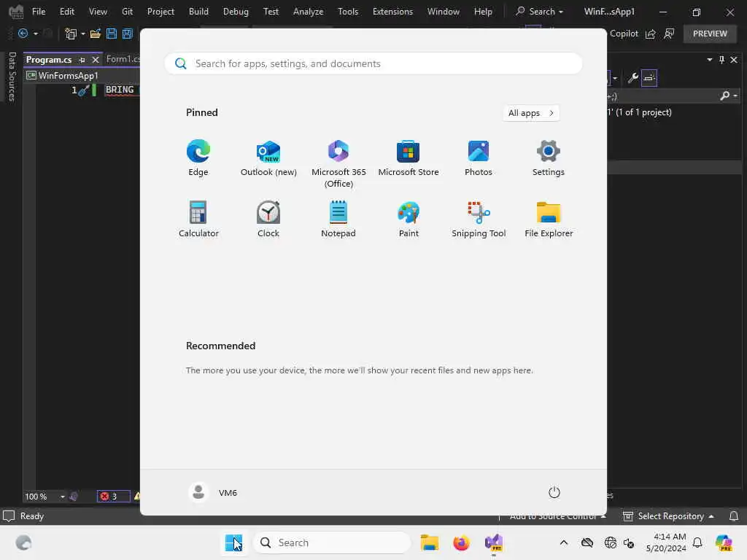
Task: Launch Photos app
Action: click(479, 158)
